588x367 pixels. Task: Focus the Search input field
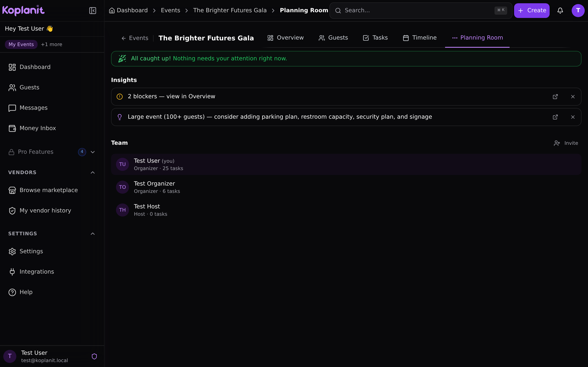[x=421, y=10]
